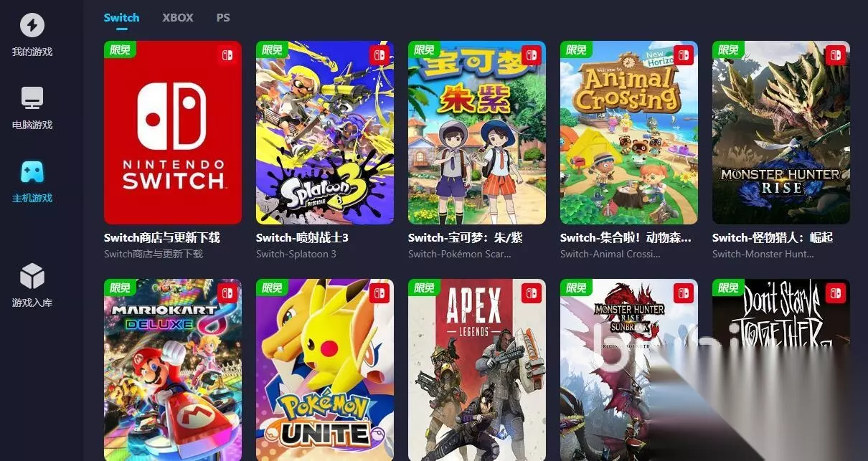Open the 我的游戏 lightning icon
The height and width of the screenshot is (461, 868).
pyautogui.click(x=32, y=26)
